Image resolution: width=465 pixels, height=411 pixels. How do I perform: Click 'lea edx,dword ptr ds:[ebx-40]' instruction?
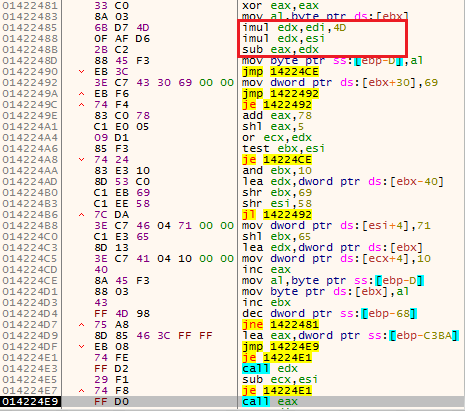[x=343, y=182]
